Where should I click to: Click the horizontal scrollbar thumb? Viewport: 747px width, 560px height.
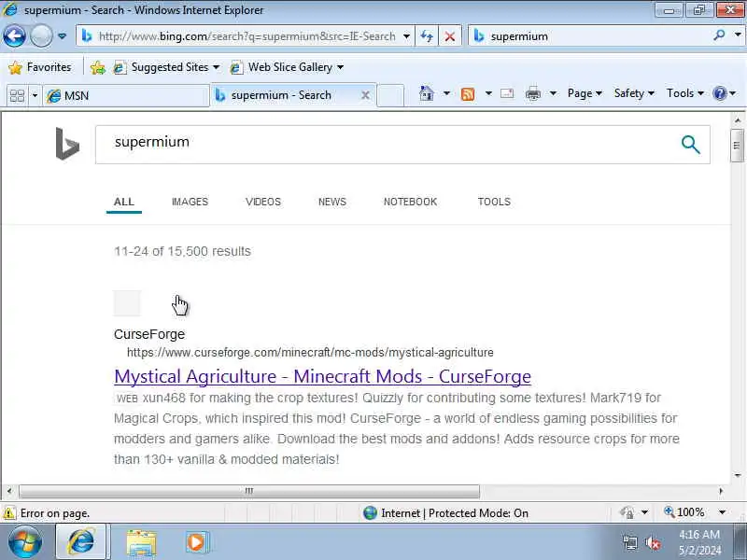(249, 491)
